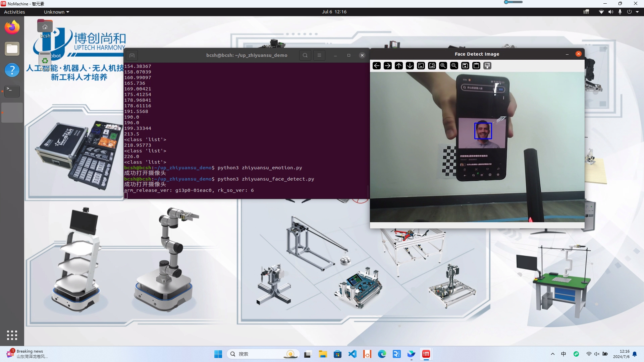The width and height of the screenshot is (644, 362).
Task: Click the Ubuntu wifi status icon
Action: tap(601, 12)
